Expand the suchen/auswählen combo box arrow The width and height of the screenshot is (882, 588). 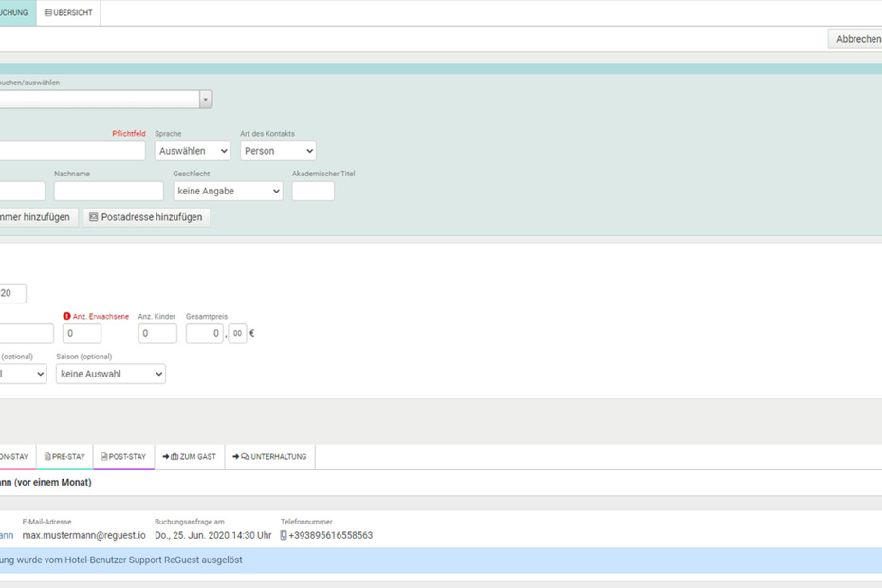tap(206, 100)
